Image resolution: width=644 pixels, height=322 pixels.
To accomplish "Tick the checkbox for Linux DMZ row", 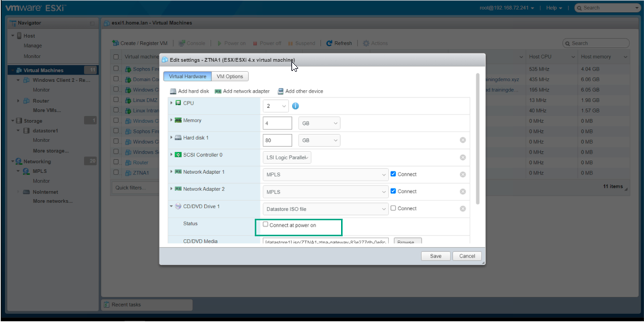I will (116, 100).
